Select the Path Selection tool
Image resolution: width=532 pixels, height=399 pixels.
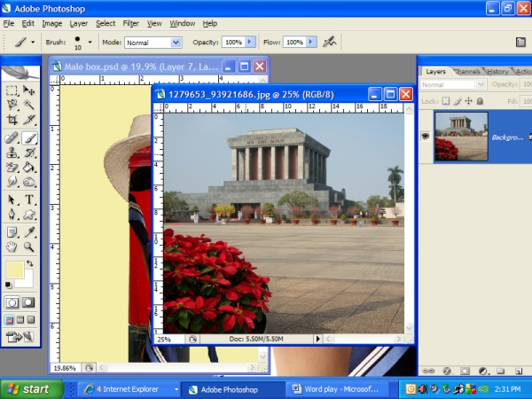pos(12,199)
